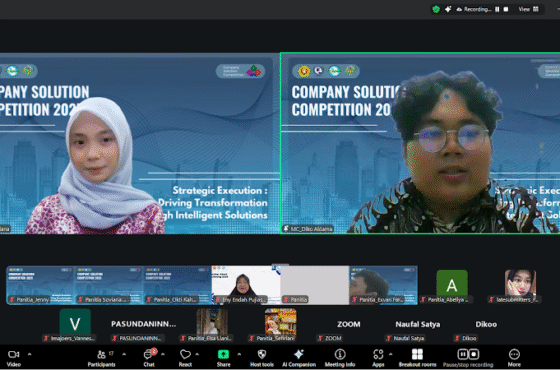Click muted mic icon on Panitia Soviana label
This screenshot has width=560, height=370.
[x=80, y=300]
